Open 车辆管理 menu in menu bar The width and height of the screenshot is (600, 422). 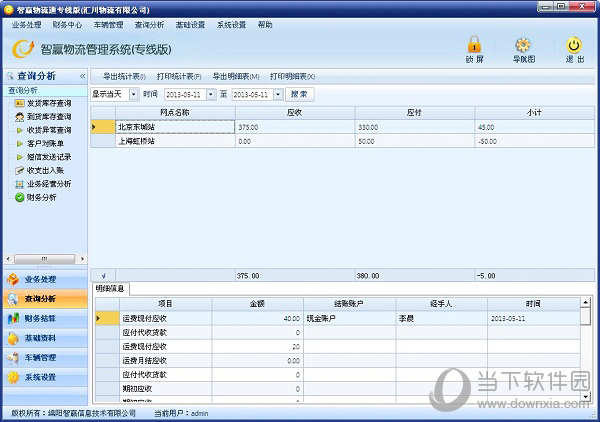click(108, 25)
